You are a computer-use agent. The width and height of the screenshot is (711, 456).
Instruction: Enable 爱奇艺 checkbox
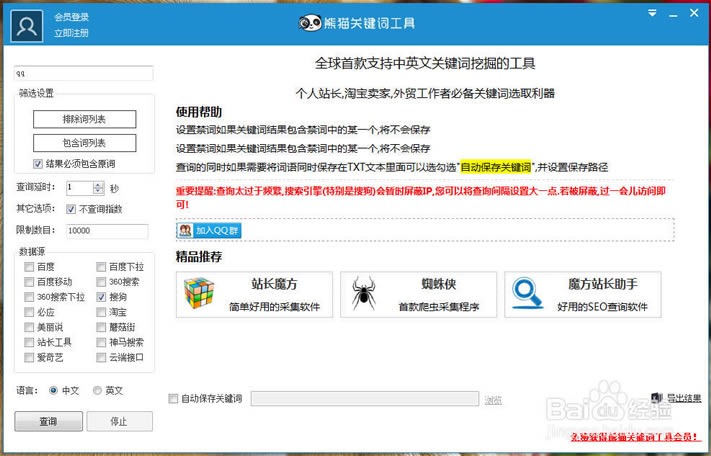point(29,357)
